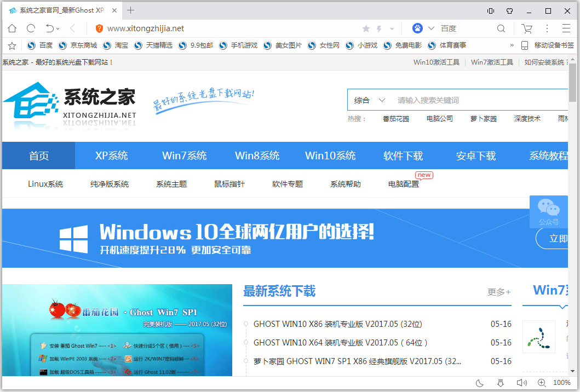Toggle night mode moon icon in status bar
Image resolution: width=580 pixels, height=392 pixels.
[x=479, y=383]
